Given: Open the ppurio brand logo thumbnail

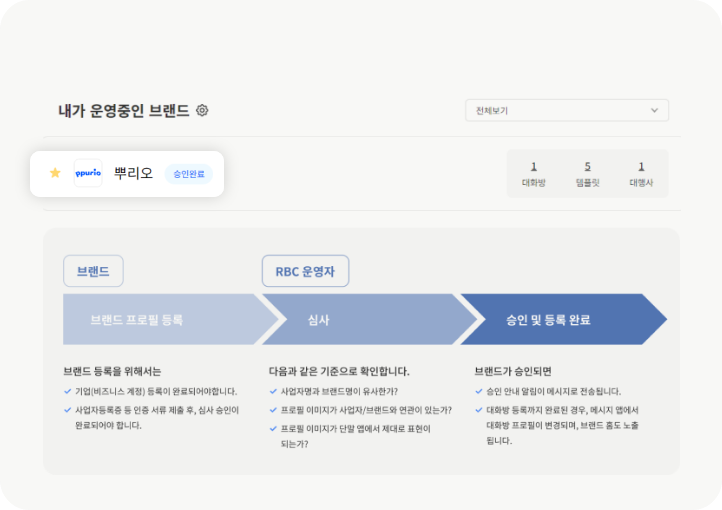Looking at the screenshot, I should (88, 173).
